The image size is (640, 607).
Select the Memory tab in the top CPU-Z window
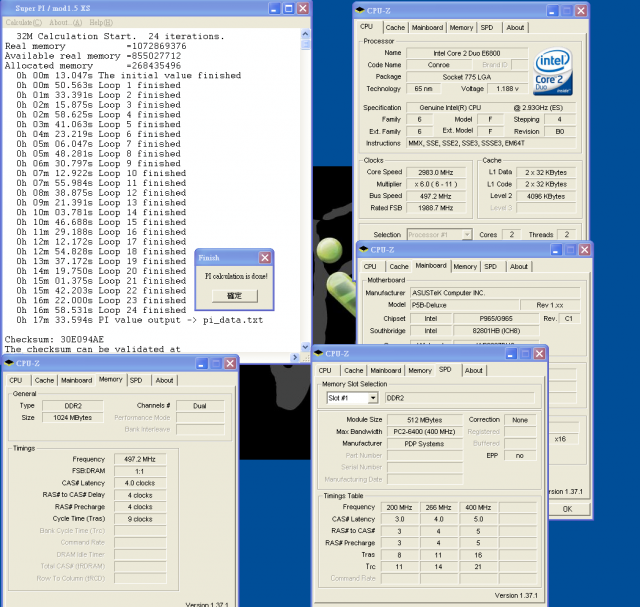461,27
